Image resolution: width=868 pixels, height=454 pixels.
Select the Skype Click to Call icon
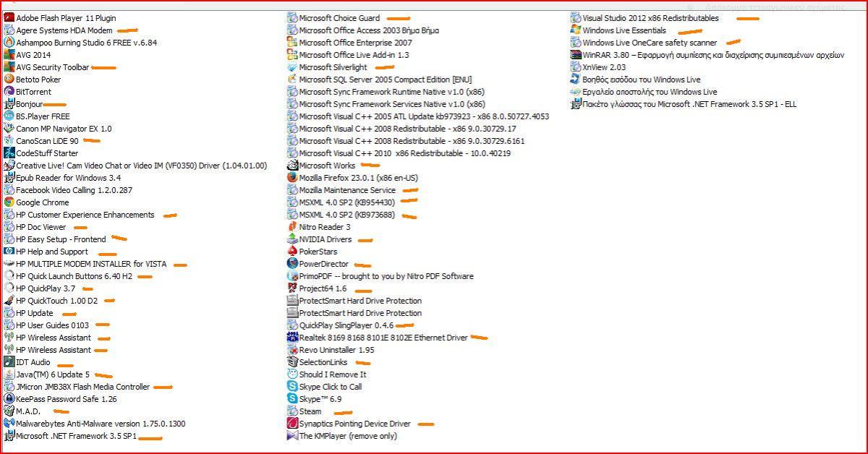pos(292,387)
